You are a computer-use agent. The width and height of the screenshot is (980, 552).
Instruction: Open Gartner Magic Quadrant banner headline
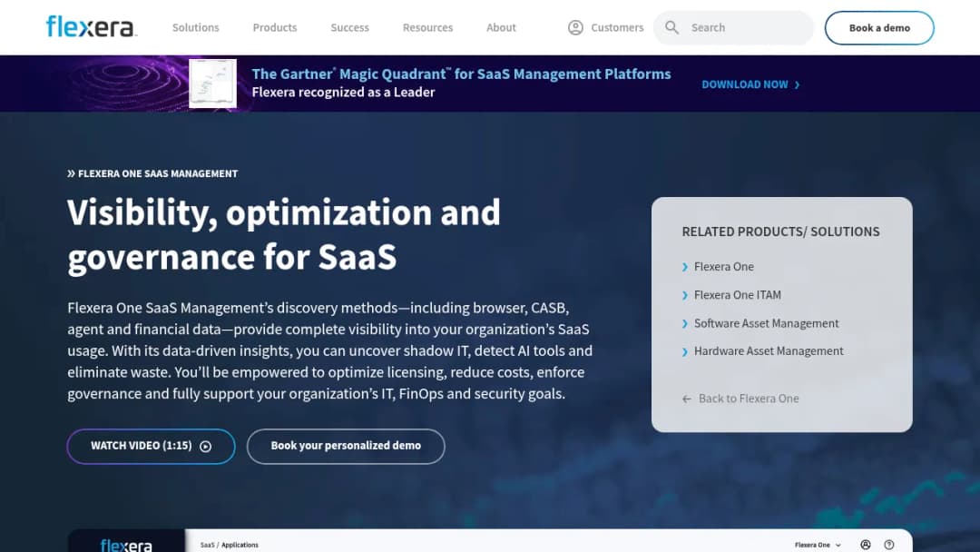click(461, 74)
